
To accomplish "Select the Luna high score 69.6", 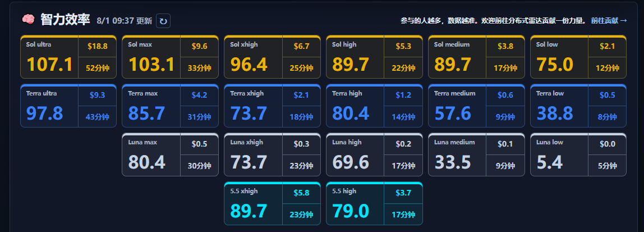I will click(x=351, y=162).
